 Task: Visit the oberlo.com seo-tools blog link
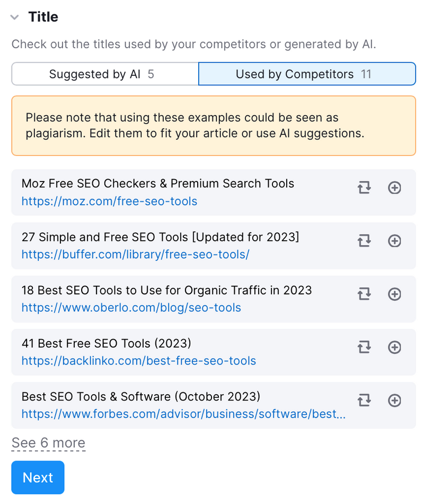[131, 308]
